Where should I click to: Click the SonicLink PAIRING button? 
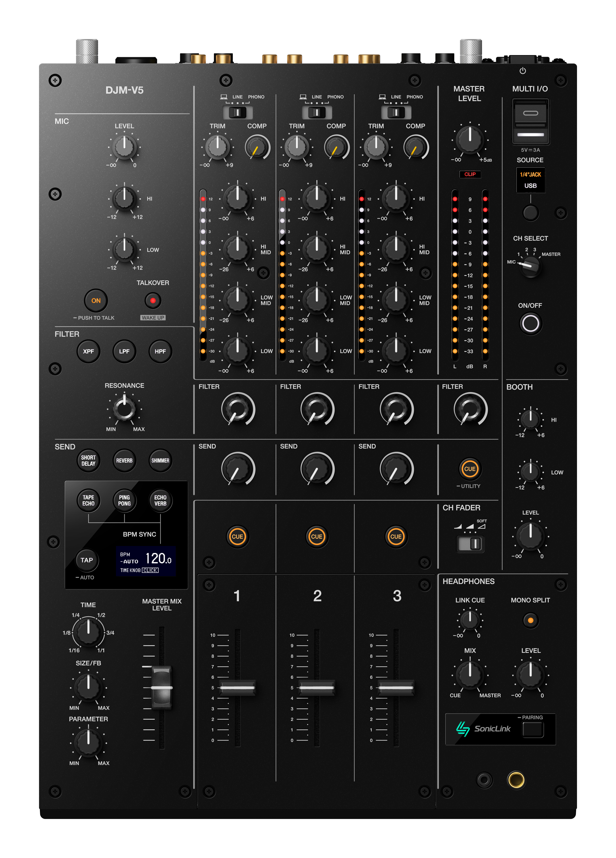pyautogui.click(x=532, y=729)
